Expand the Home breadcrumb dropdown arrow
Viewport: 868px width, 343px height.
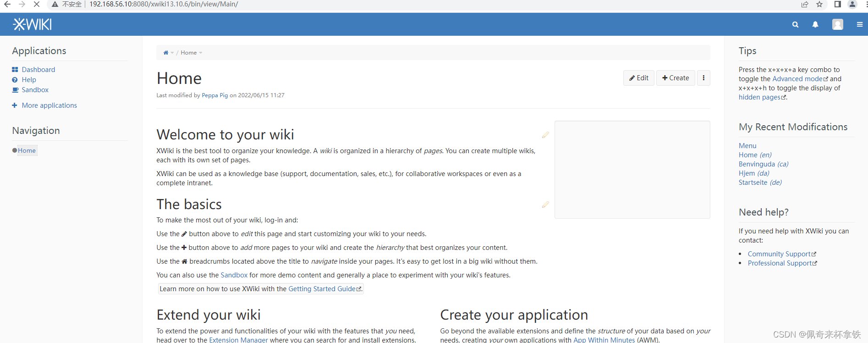coord(201,53)
